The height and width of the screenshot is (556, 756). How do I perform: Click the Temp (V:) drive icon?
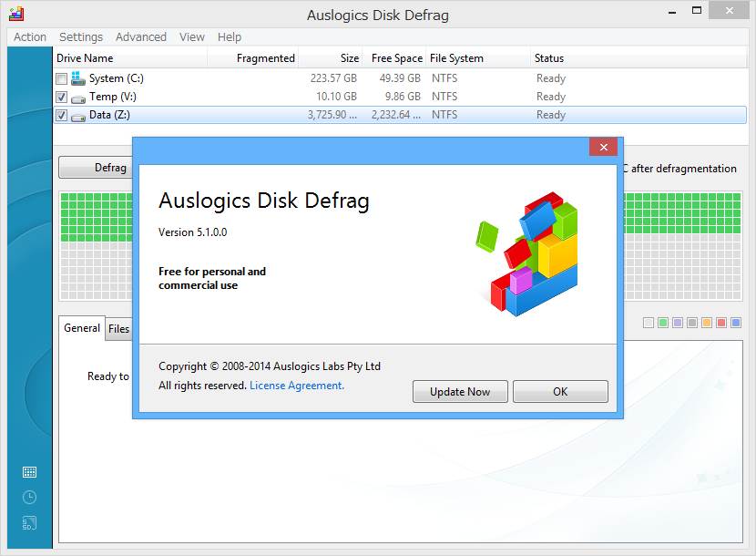77,96
